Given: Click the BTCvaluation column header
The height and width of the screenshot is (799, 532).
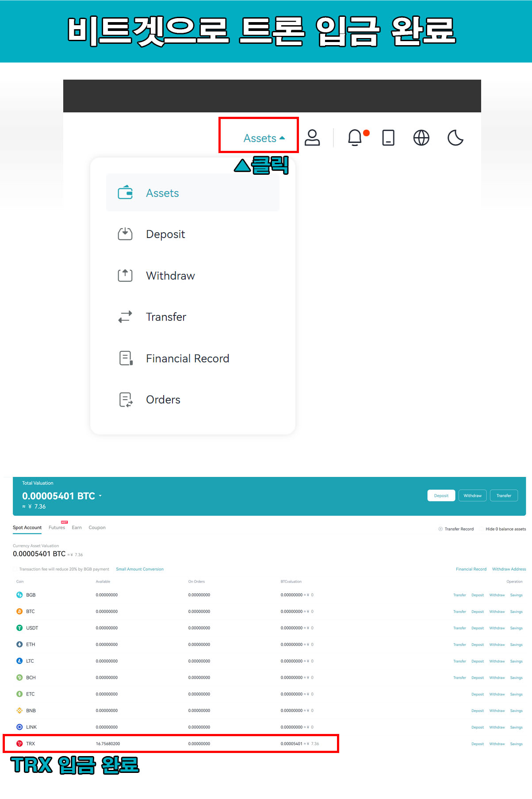Looking at the screenshot, I should click(291, 581).
